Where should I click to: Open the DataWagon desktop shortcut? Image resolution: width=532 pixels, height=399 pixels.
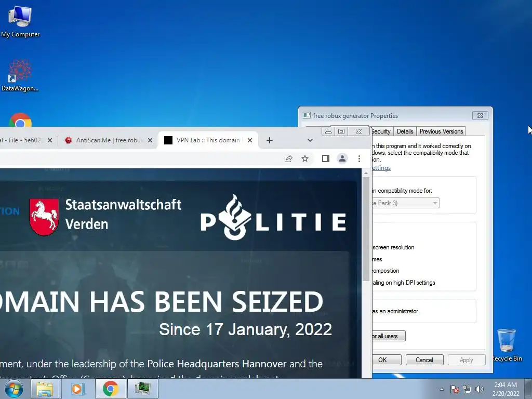click(20, 75)
